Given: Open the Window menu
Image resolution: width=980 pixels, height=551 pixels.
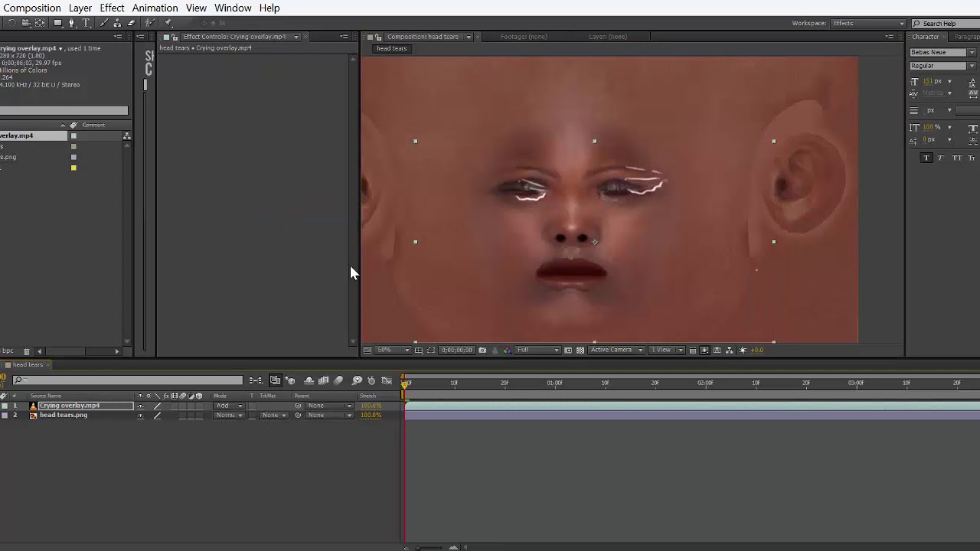Looking at the screenshot, I should tap(233, 8).
